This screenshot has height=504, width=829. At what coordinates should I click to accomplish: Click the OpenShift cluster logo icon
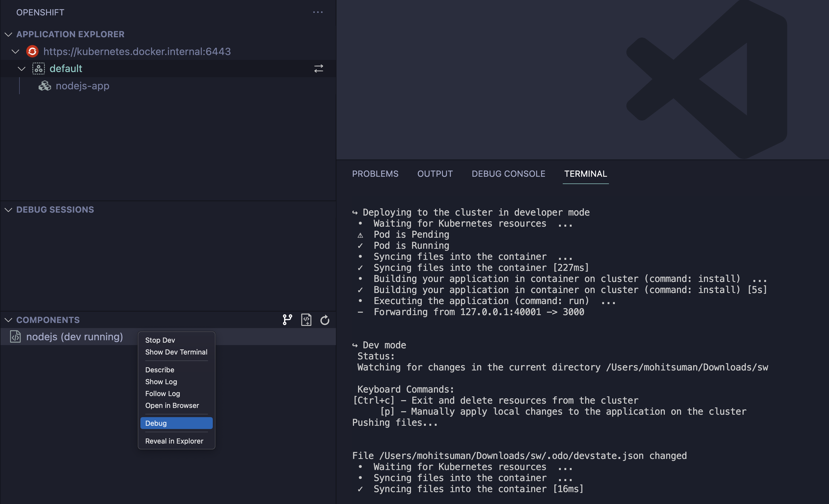pyautogui.click(x=32, y=52)
